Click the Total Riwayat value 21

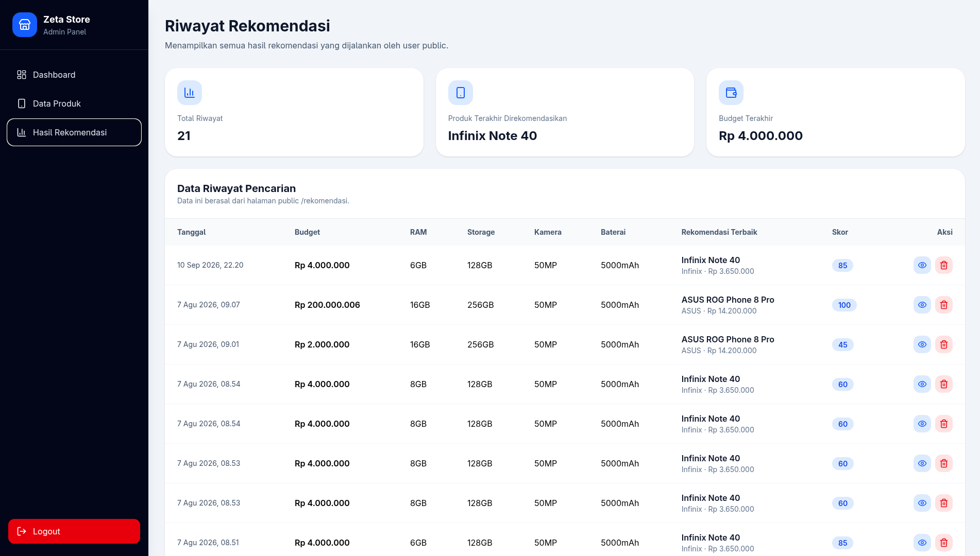coord(184,136)
